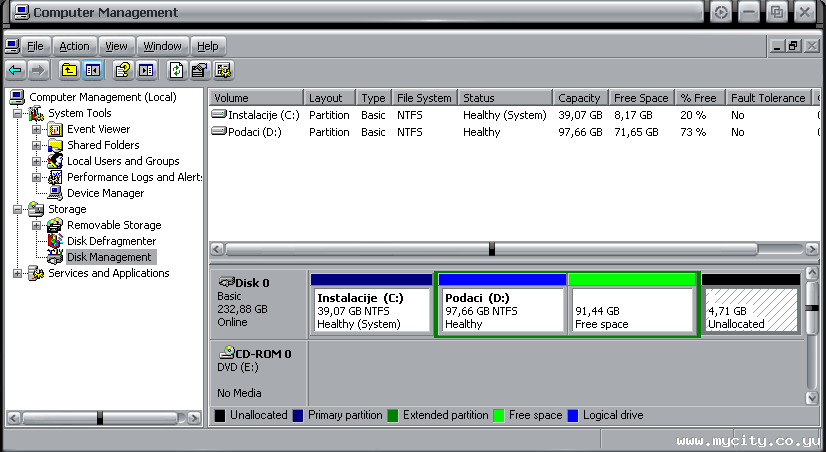The width and height of the screenshot is (826, 452).
Task: Click the disk view scroll down arrow
Action: pyautogui.click(x=812, y=398)
